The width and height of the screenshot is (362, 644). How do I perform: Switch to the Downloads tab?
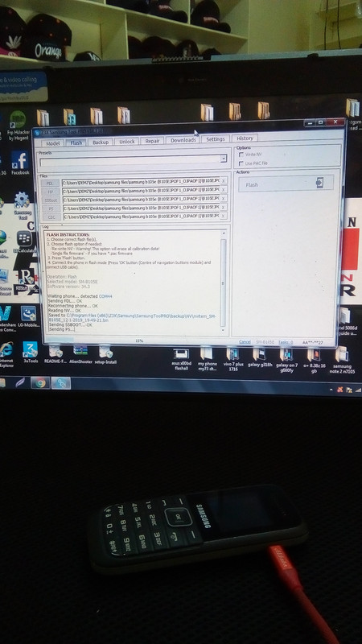coord(183,140)
